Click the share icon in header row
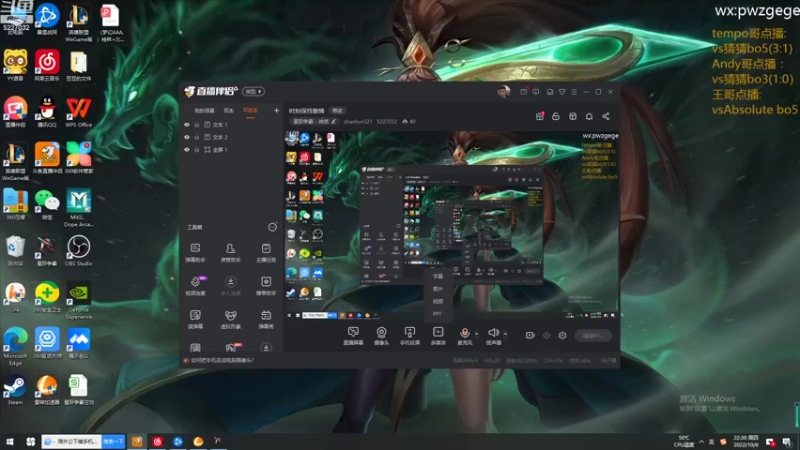800x450 pixels. click(x=606, y=116)
